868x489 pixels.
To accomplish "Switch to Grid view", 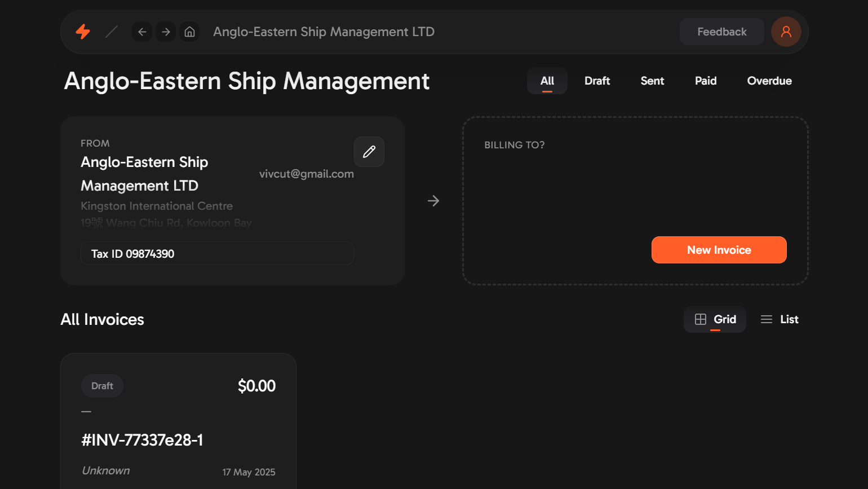I will click(715, 319).
